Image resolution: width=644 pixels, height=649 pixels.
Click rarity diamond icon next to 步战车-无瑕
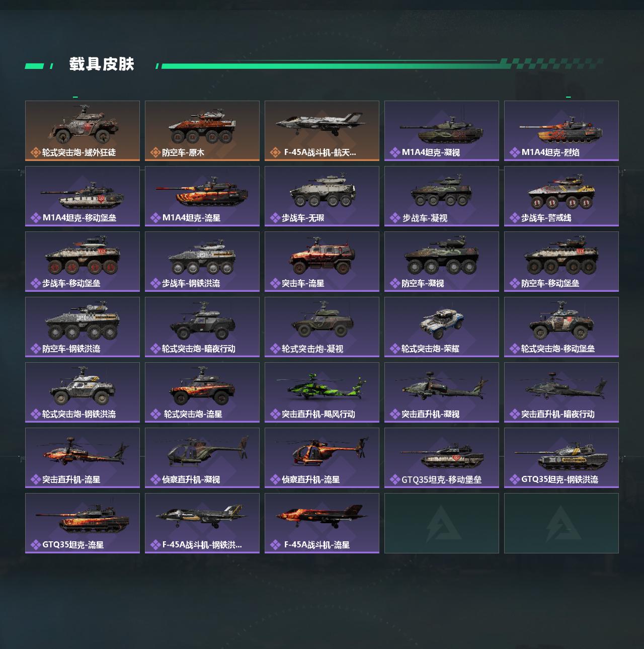pyautogui.click(x=275, y=218)
